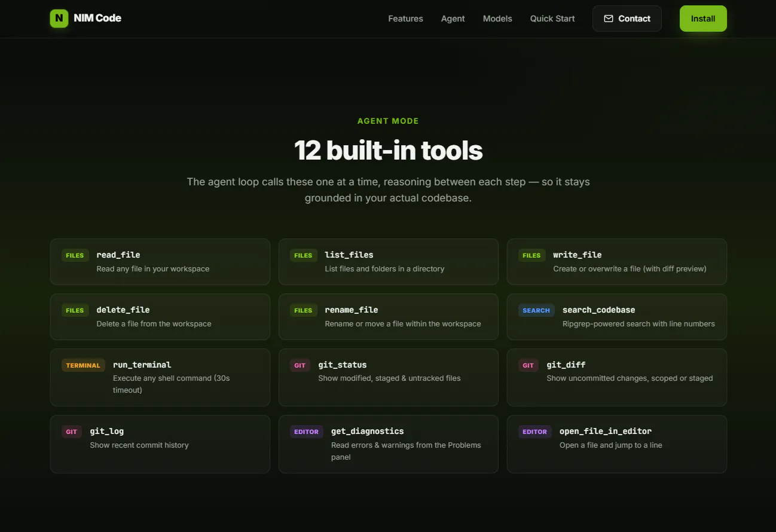Click the TERMINAL badge on run_terminal
Screen dimensions: 776x532
(x=83, y=365)
